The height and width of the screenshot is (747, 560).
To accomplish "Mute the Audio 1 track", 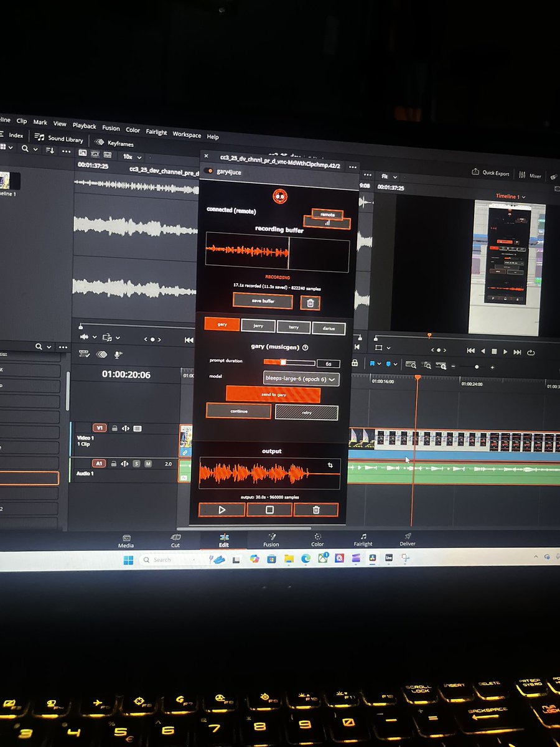I will click(x=148, y=464).
